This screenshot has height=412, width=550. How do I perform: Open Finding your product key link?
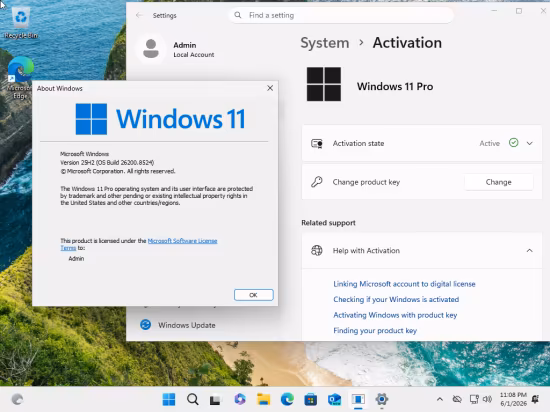point(375,331)
